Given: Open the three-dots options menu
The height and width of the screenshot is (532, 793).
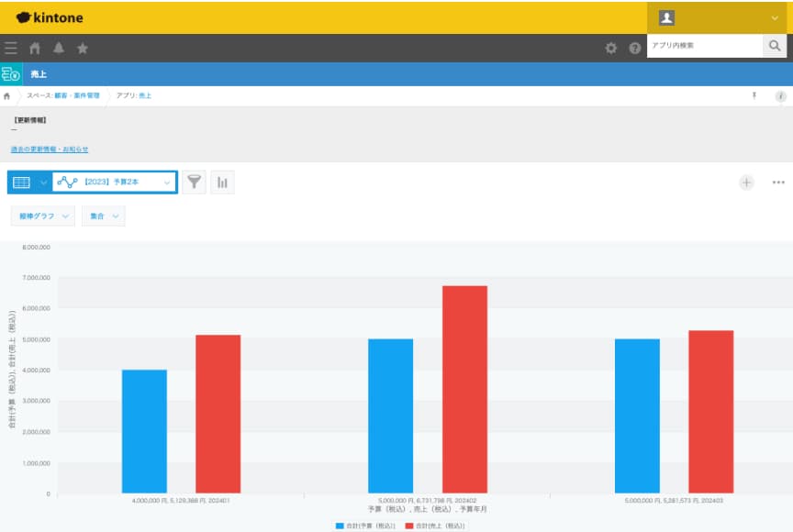Looking at the screenshot, I should tap(778, 183).
